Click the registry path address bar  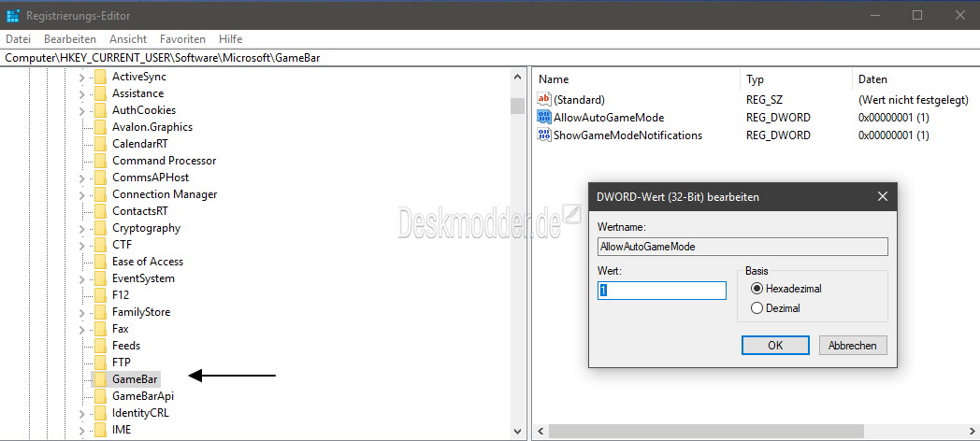coord(490,58)
